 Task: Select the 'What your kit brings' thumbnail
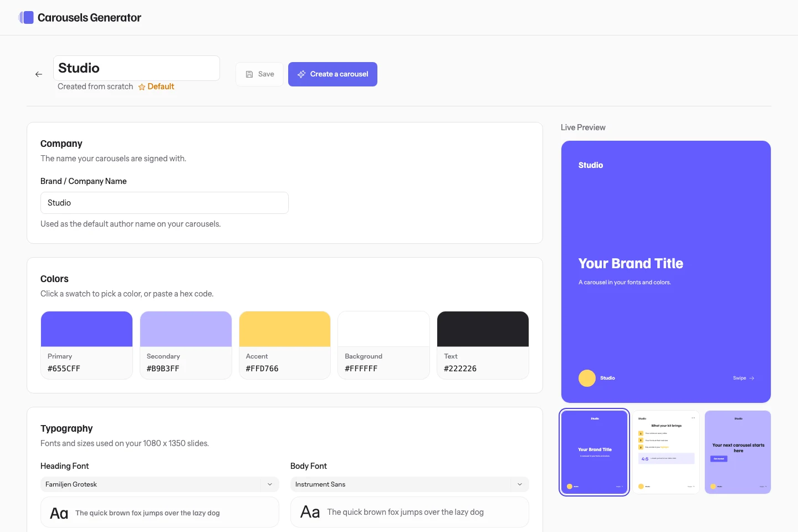point(666,452)
